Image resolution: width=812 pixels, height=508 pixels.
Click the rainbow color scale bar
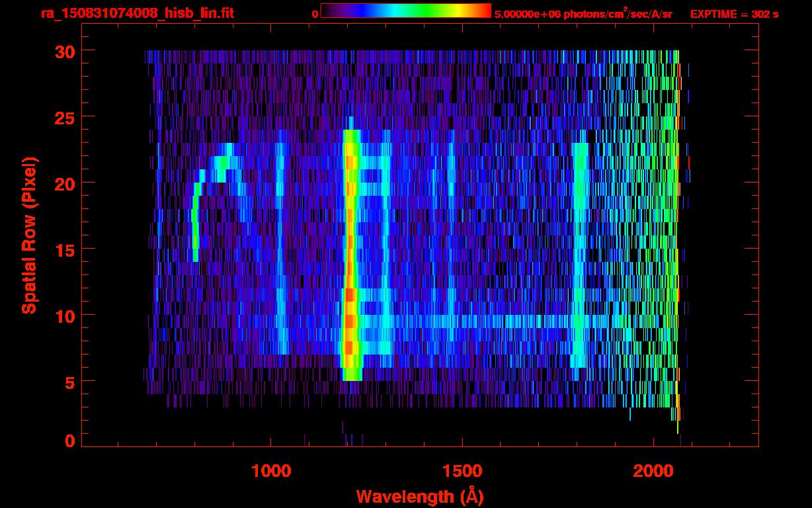pos(405,11)
